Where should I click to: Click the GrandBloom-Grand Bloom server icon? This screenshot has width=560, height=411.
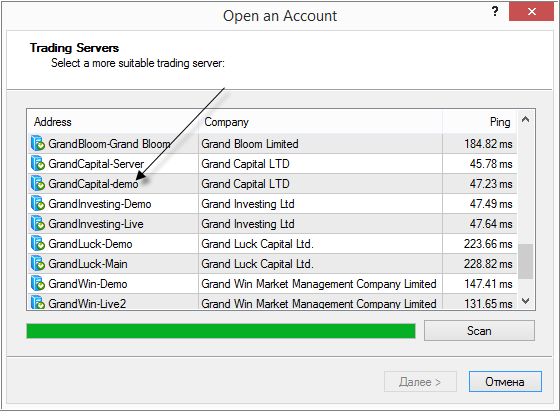pyautogui.click(x=38, y=144)
